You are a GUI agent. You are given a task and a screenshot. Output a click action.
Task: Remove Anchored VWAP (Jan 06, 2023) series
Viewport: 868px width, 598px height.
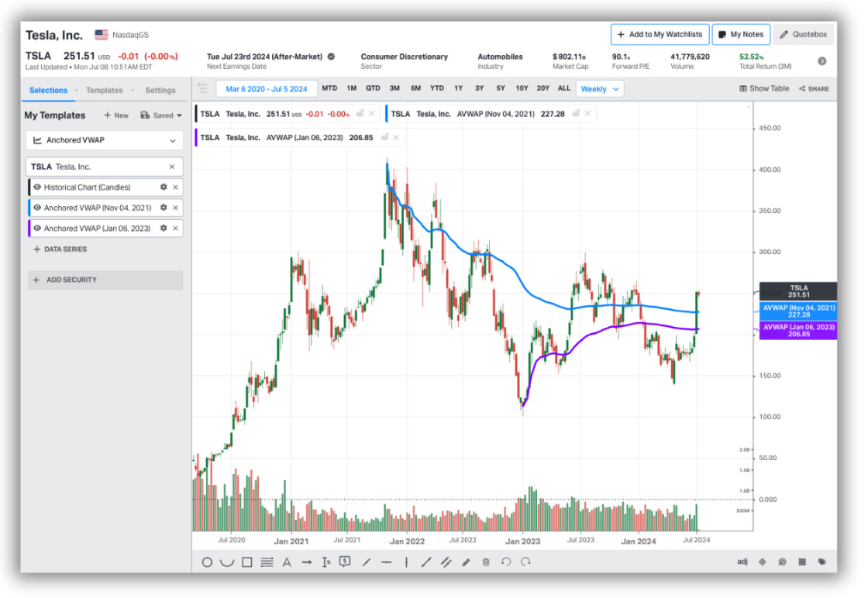[175, 229]
